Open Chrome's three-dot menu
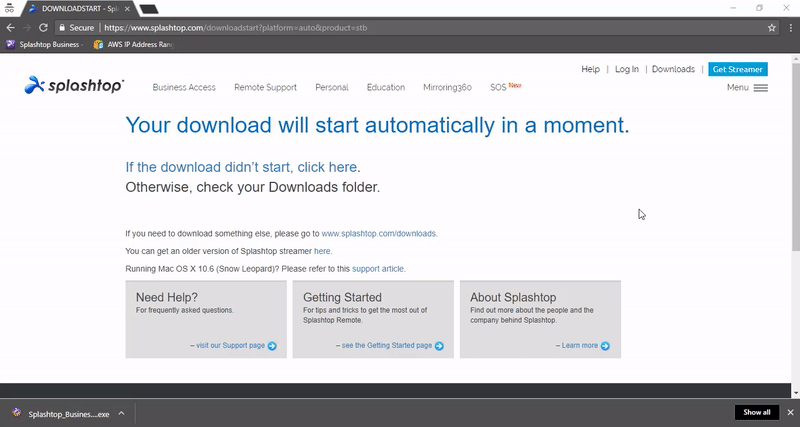This screenshot has height=427, width=800. tap(790, 28)
